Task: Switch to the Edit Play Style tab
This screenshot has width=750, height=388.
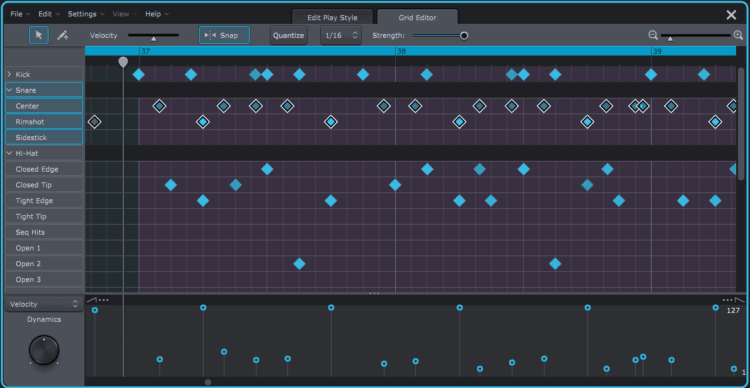Action: [x=332, y=18]
